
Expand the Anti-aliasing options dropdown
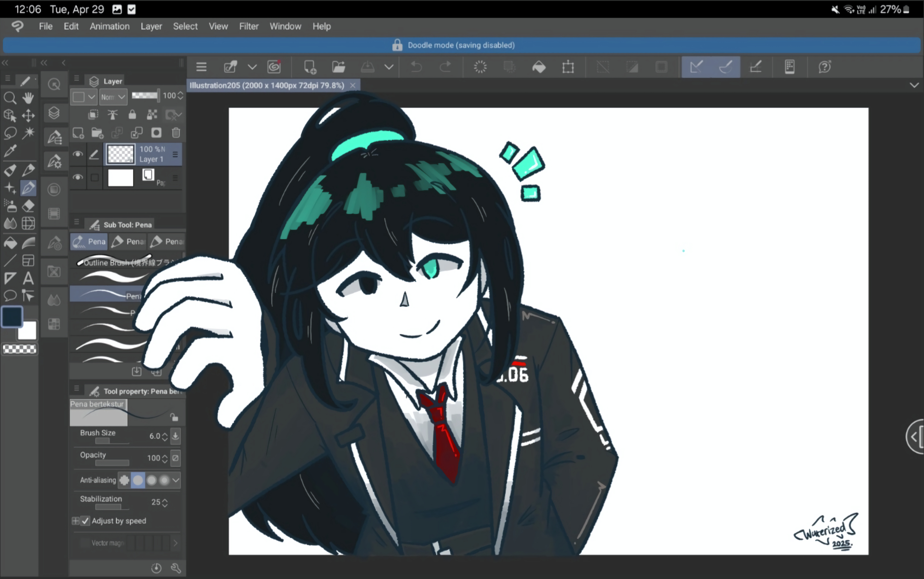click(x=176, y=480)
